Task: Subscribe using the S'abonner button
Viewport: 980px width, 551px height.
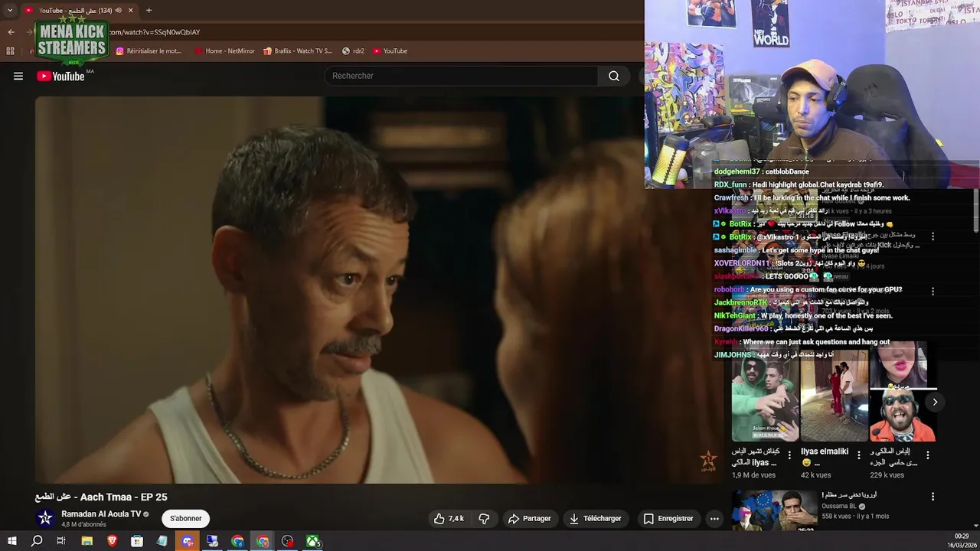Action: click(186, 518)
